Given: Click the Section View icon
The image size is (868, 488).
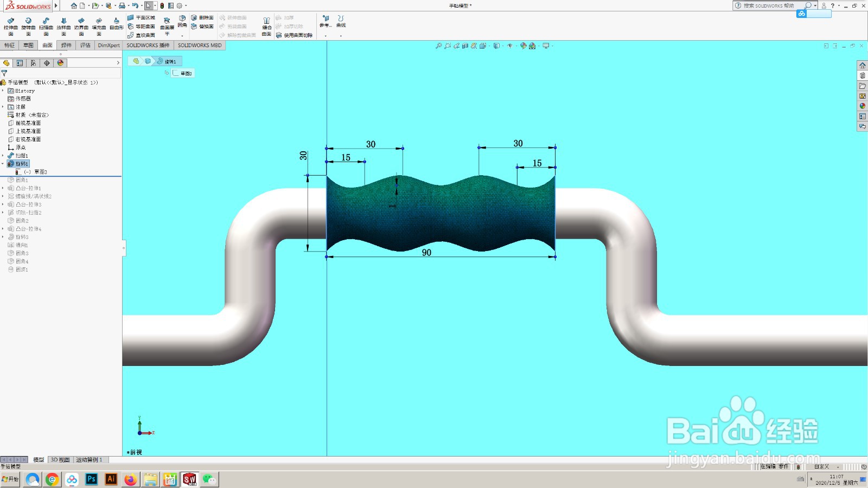Looking at the screenshot, I should point(465,46).
